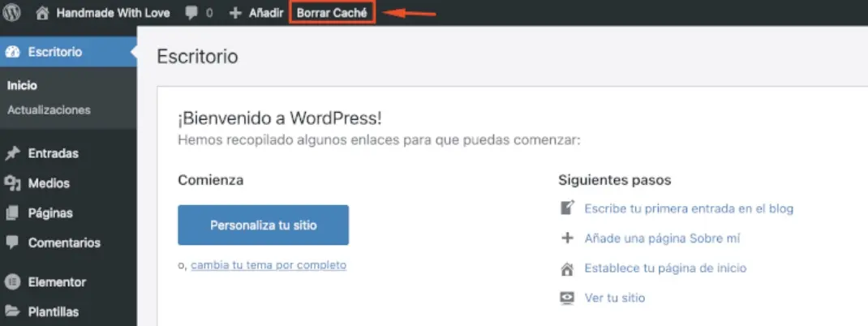The height and width of the screenshot is (326, 868).
Task: Open Comentarios in the sidebar
Action: click(x=64, y=243)
